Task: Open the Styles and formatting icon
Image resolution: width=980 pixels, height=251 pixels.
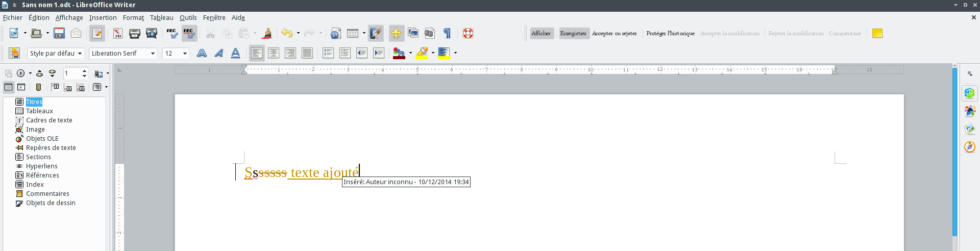Action: (14, 53)
